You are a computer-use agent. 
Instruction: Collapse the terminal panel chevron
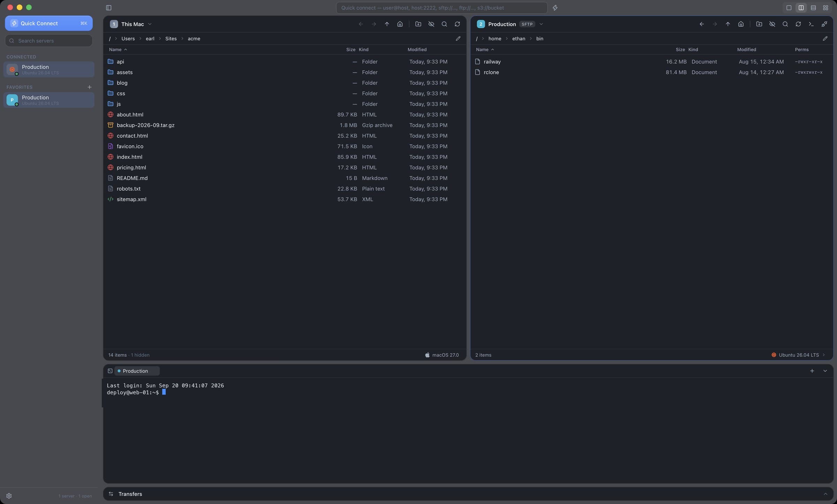coord(825,371)
